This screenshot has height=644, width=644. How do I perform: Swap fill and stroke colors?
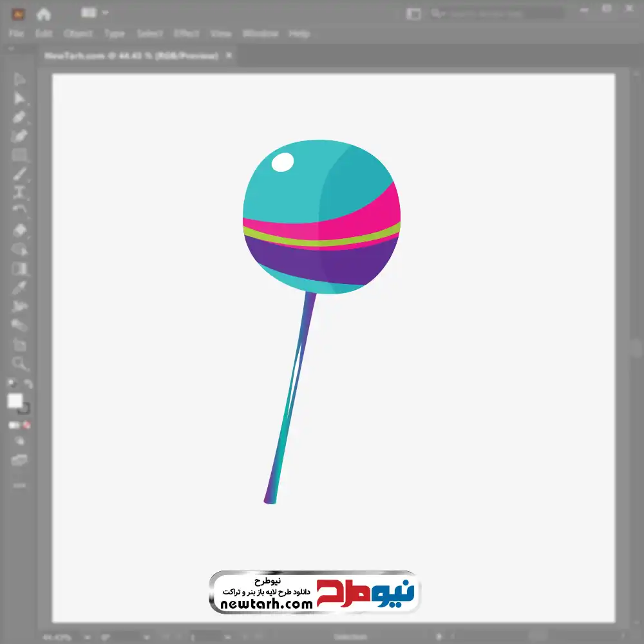(x=28, y=384)
